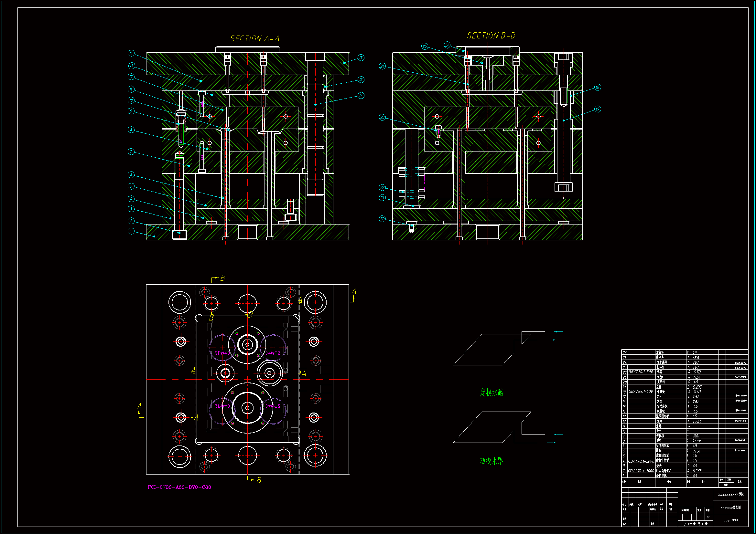Viewport: 756px width, 534px height.
Task: Pick part balloon number 7
Action: [131, 152]
